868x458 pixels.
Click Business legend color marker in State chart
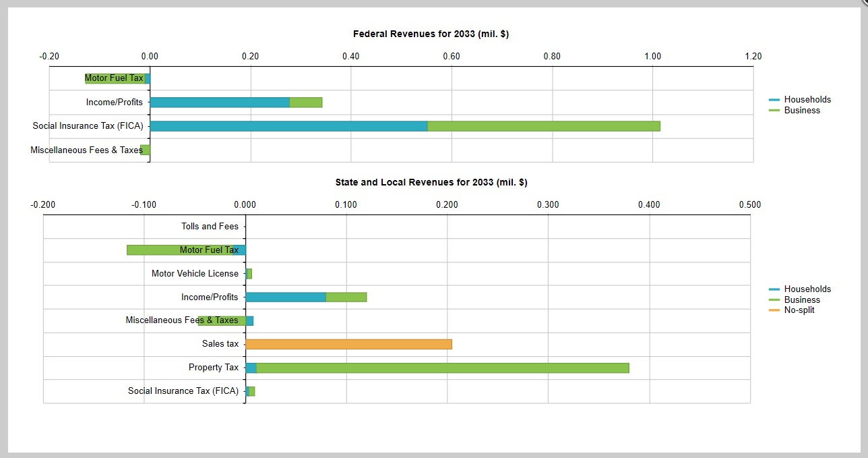pyautogui.click(x=774, y=300)
